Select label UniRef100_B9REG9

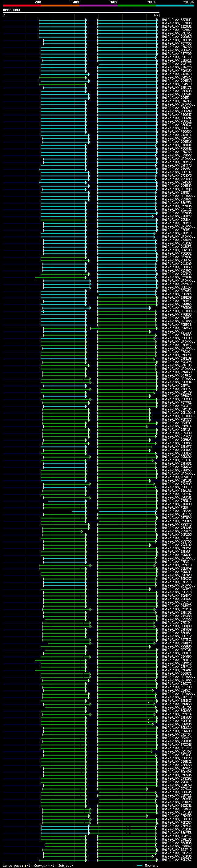177,297
